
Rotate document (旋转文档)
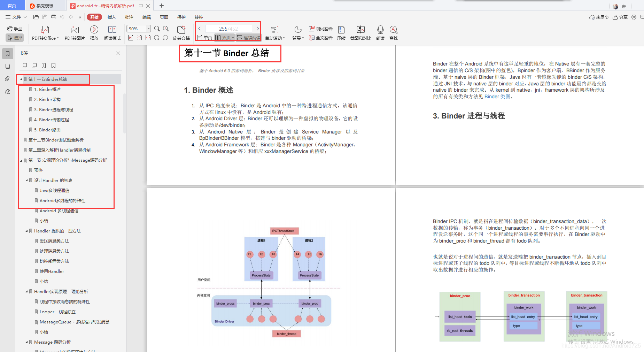[x=181, y=33]
